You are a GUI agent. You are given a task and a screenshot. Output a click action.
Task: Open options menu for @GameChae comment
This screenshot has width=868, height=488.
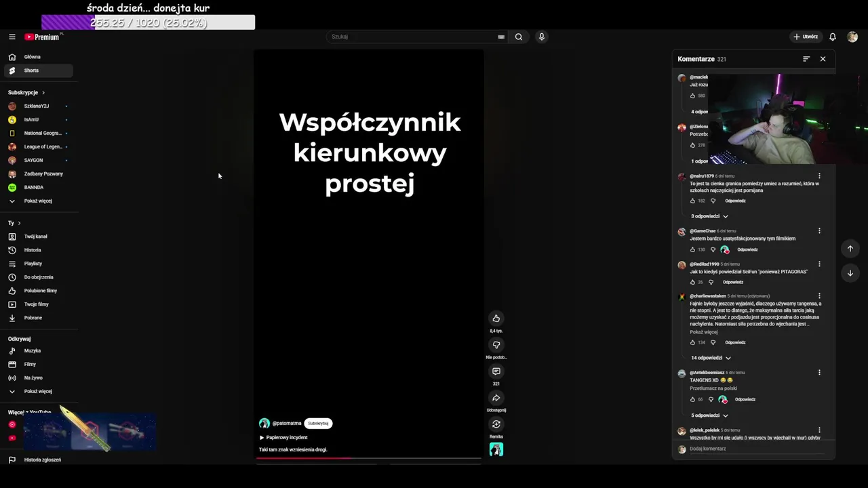click(x=819, y=231)
